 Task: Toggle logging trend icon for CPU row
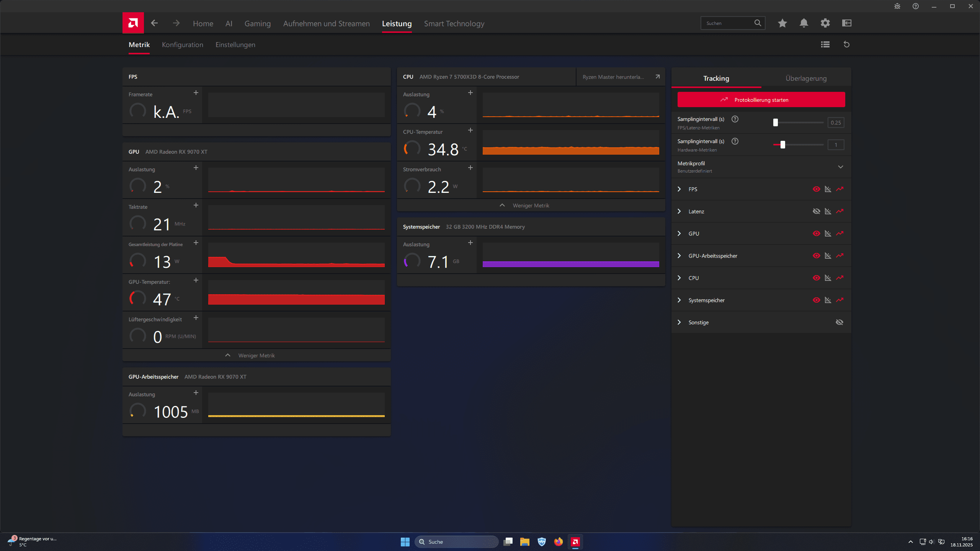click(x=840, y=278)
